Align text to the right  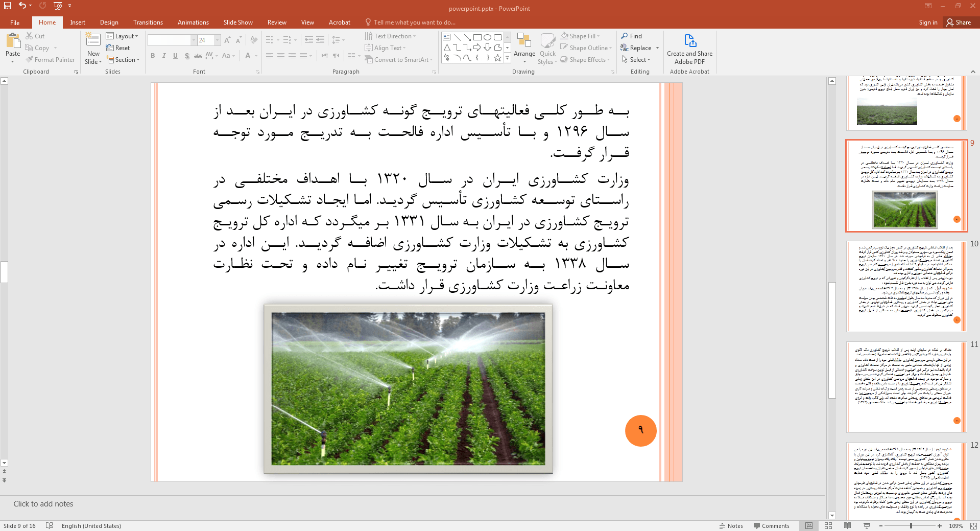tap(292, 56)
